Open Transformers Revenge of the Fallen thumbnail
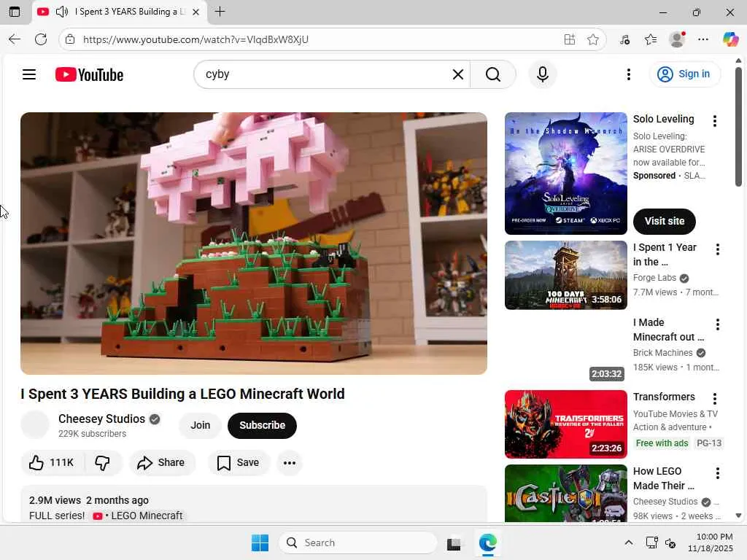Viewport: 747px width, 560px height. [x=565, y=424]
